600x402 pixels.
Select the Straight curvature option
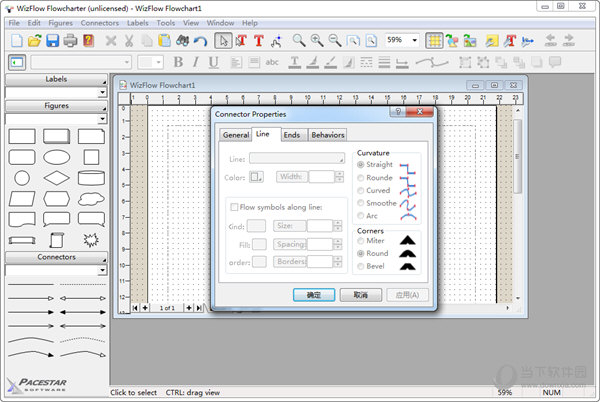point(375,164)
